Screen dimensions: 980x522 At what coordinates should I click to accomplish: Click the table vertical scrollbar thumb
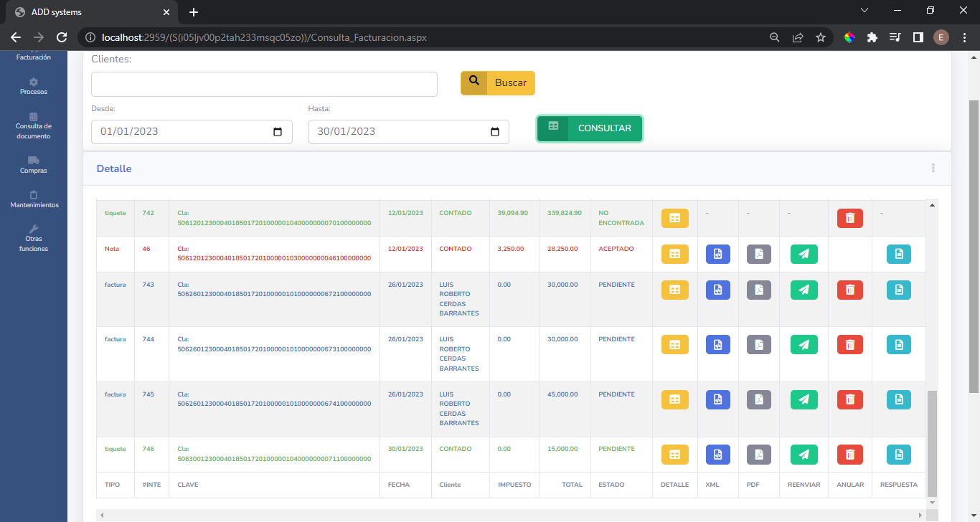point(932,443)
